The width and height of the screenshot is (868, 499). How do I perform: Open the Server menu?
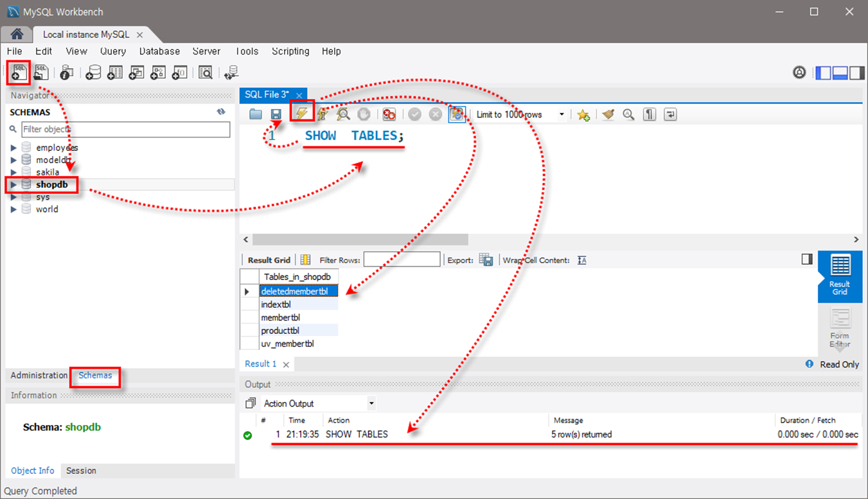point(206,51)
